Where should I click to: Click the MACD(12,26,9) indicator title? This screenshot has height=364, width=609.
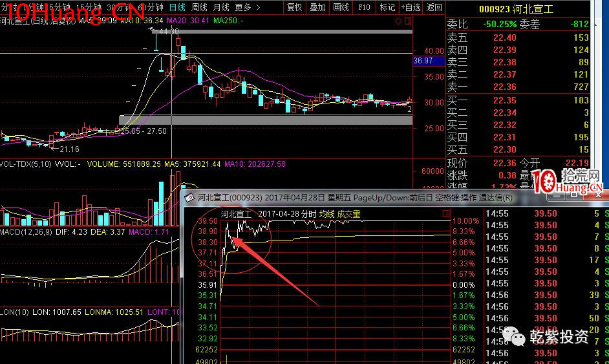pyautogui.click(x=26, y=232)
